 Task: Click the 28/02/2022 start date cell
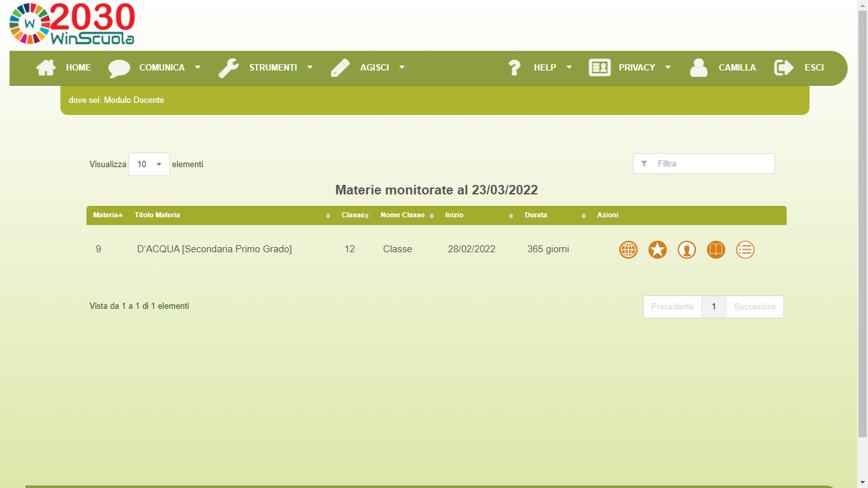pos(471,249)
